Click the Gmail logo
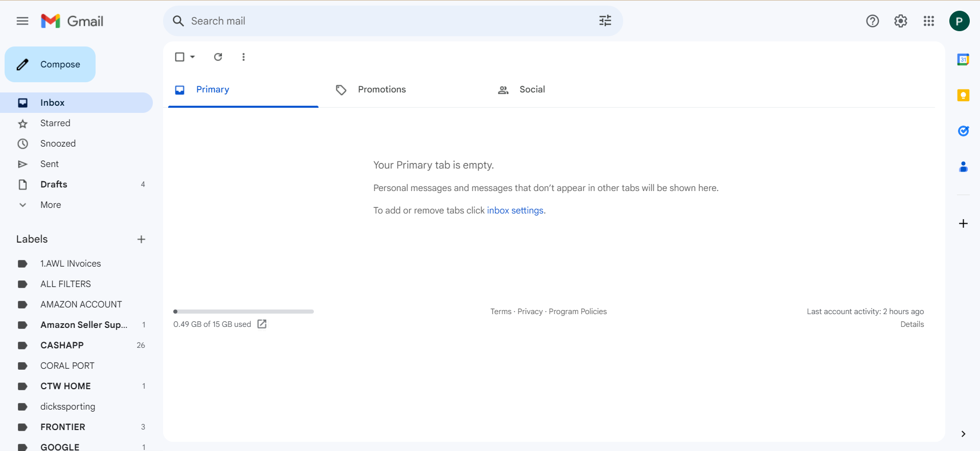Screen dimensions: 980x451 [72, 21]
